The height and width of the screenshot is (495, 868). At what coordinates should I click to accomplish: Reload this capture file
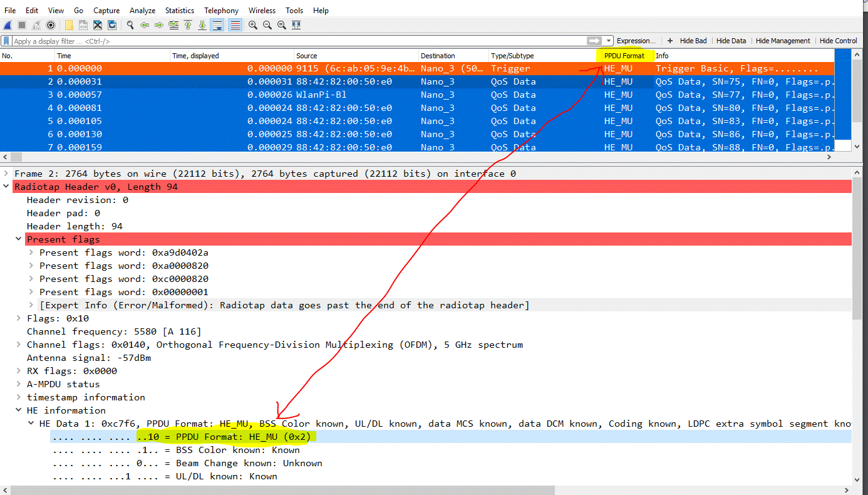[x=111, y=25]
